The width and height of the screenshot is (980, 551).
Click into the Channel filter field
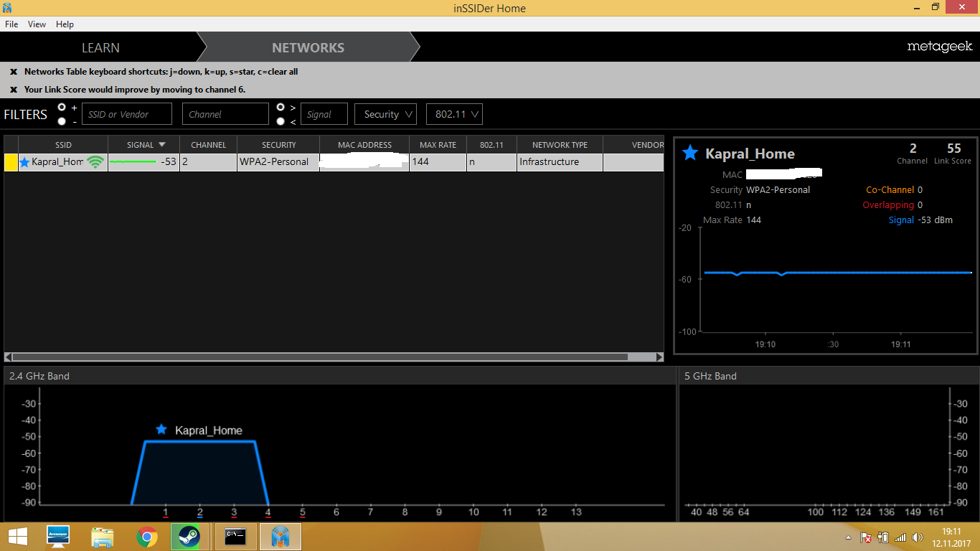(x=225, y=114)
